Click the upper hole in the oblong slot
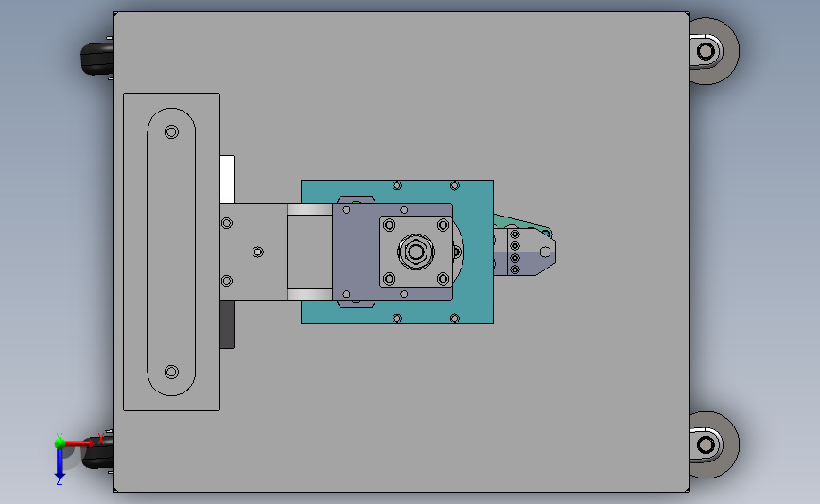The height and width of the screenshot is (504, 820). click(171, 131)
